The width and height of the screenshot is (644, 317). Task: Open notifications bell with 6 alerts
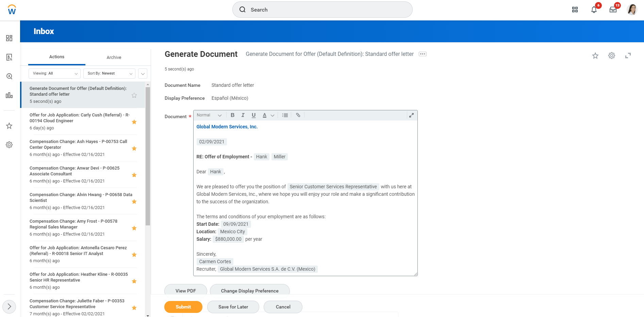(x=594, y=10)
